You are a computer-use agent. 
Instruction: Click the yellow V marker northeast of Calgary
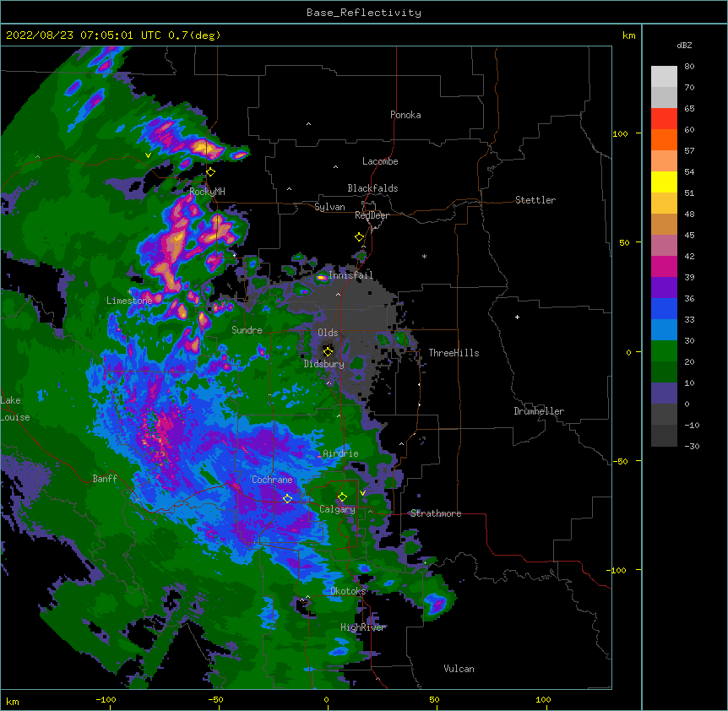(x=362, y=493)
